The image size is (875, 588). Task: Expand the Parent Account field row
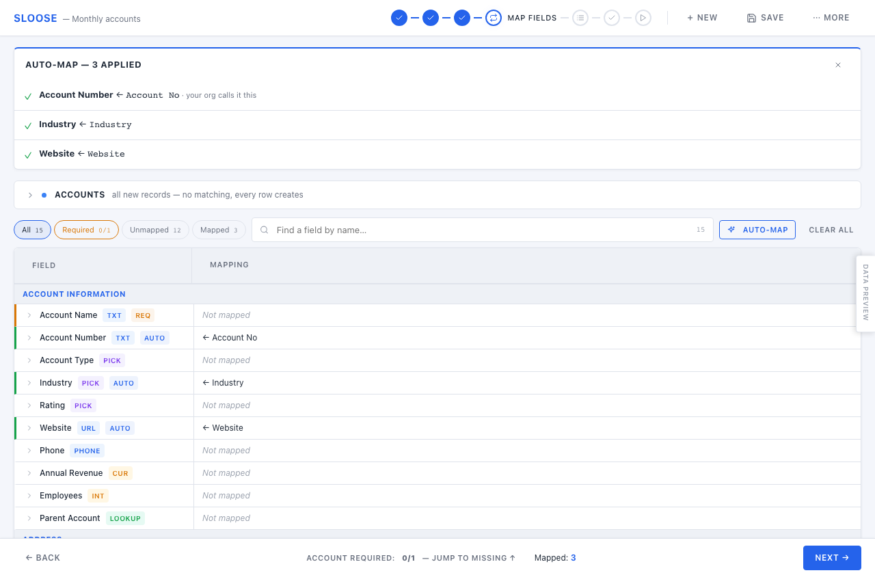point(29,518)
